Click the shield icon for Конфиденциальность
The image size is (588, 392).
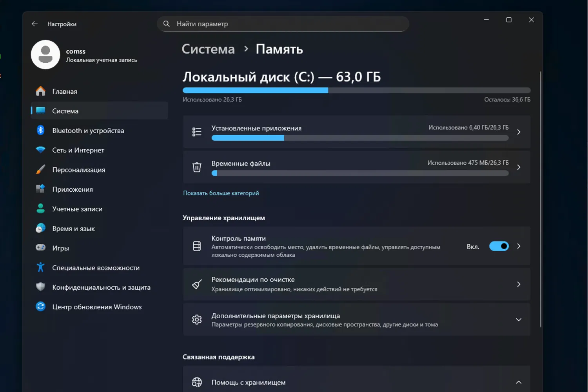pyautogui.click(x=41, y=287)
